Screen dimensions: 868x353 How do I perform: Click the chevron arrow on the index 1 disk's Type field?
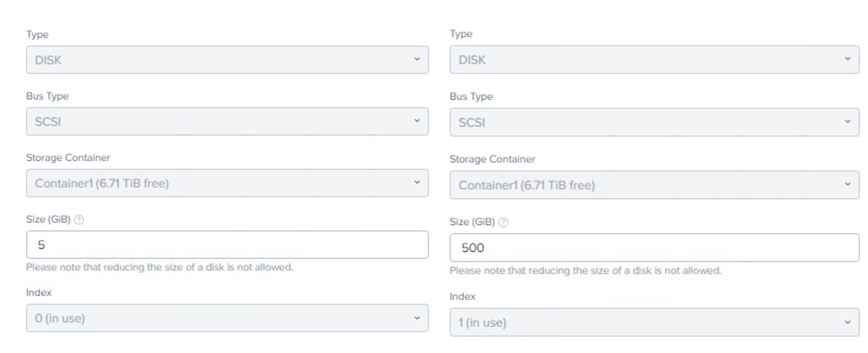click(x=848, y=59)
